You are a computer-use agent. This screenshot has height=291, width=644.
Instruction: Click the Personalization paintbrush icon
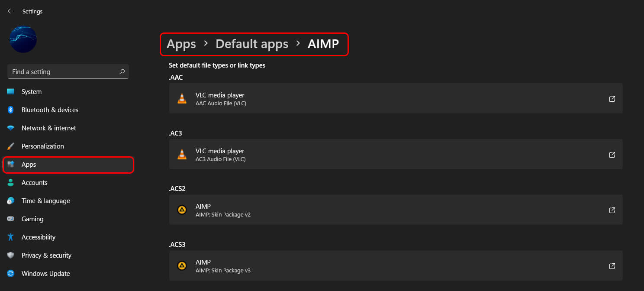click(11, 146)
